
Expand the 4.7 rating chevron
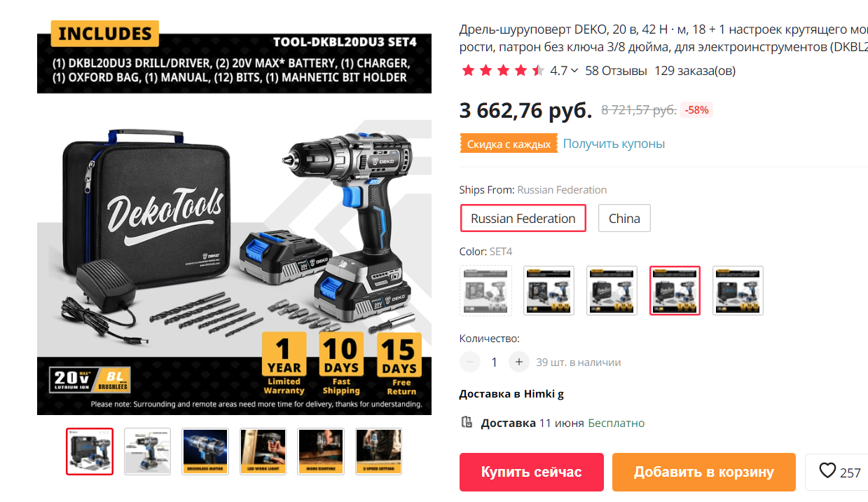[574, 71]
